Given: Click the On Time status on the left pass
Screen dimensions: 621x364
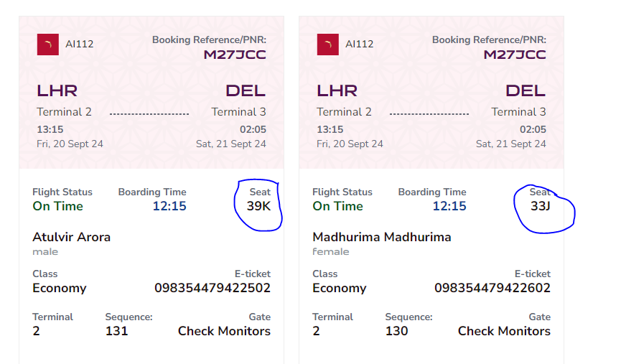Looking at the screenshot, I should tap(58, 206).
